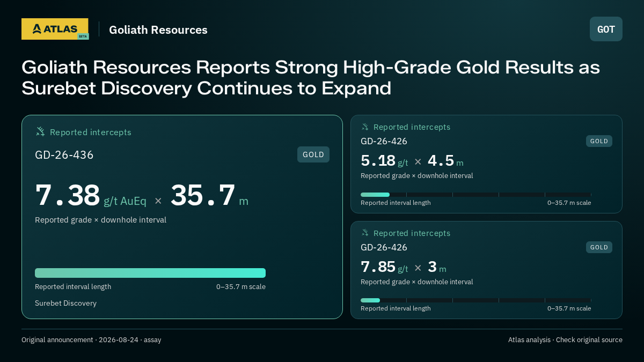Click the 7.38 g/t AuEq grade value
This screenshot has height=362, width=644.
pos(91,195)
